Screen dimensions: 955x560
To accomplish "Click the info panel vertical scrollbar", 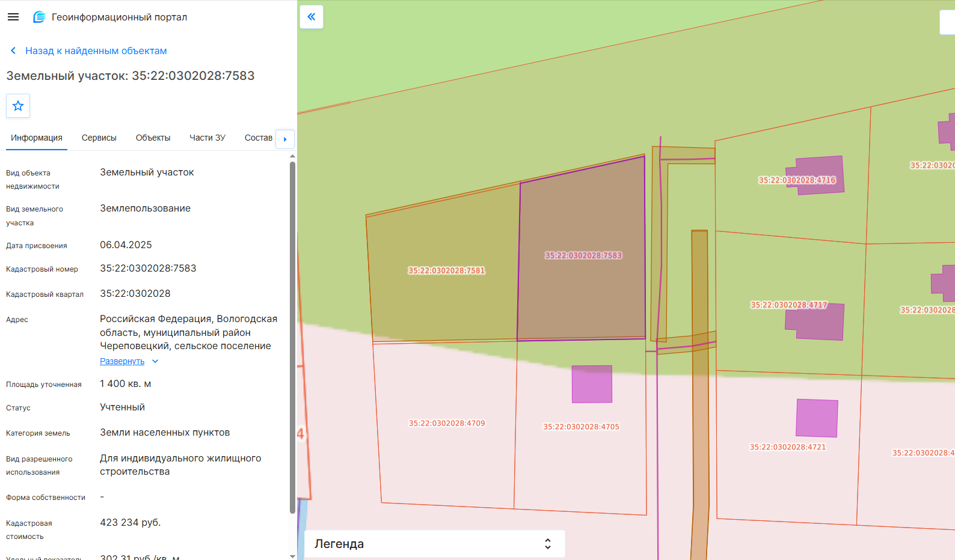I will [293, 336].
